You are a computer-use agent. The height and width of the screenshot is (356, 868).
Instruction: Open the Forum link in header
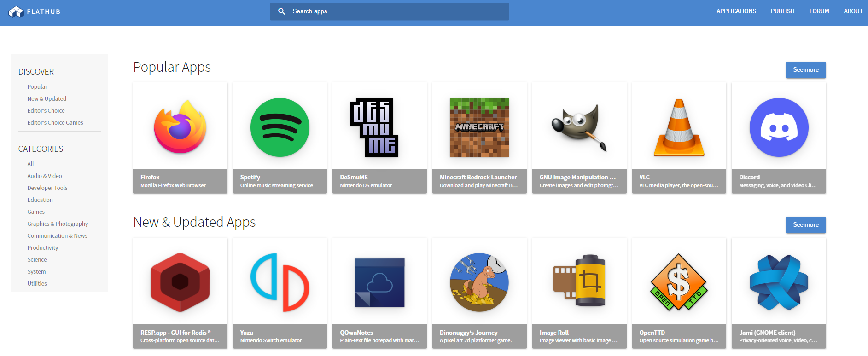pos(819,11)
